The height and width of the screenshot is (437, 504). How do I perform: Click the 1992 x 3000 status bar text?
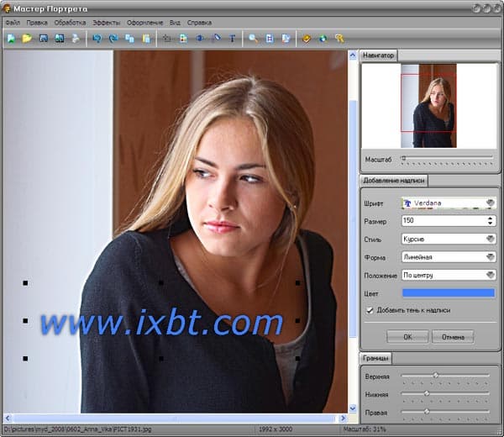(x=276, y=429)
